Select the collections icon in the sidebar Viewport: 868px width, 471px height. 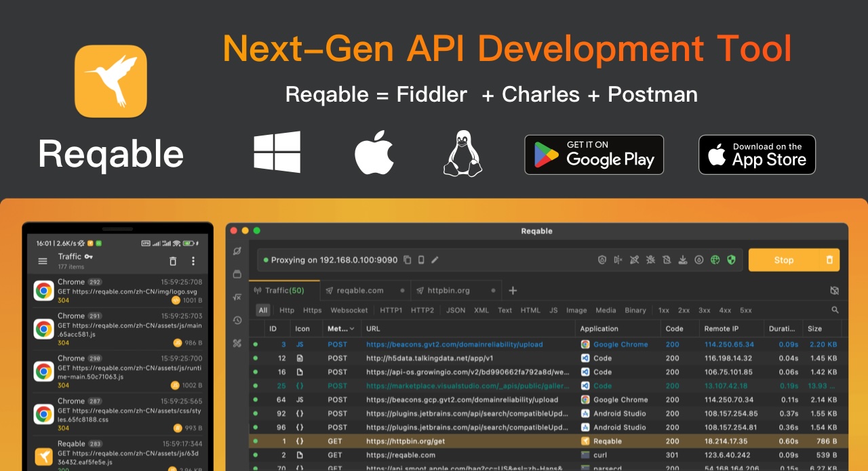point(237,274)
